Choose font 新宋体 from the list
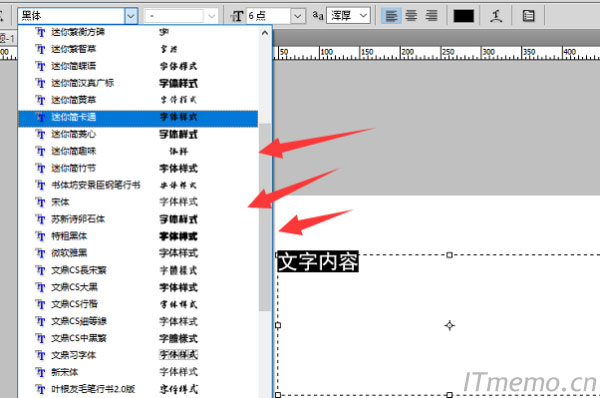 138,372
